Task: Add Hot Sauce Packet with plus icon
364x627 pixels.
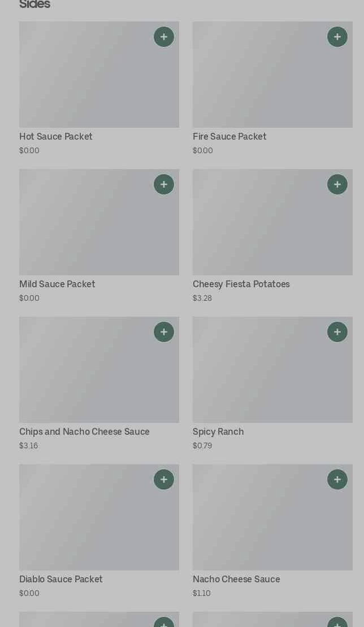Action: (x=164, y=37)
